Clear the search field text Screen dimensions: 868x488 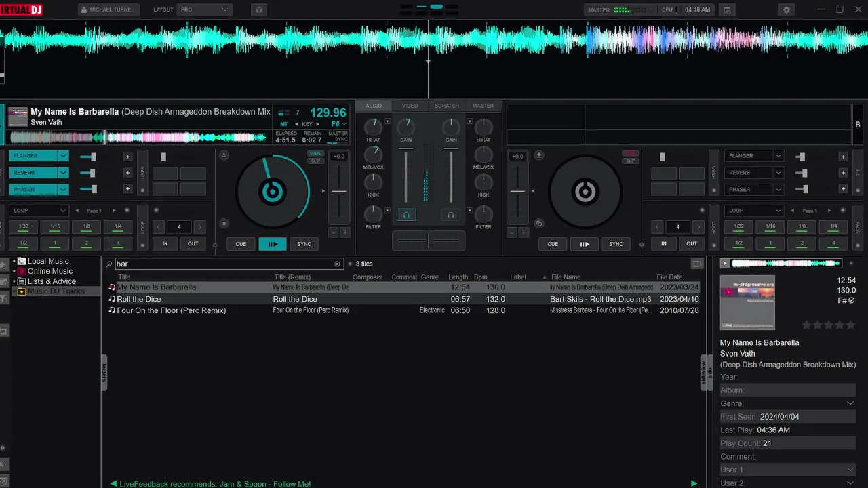338,264
